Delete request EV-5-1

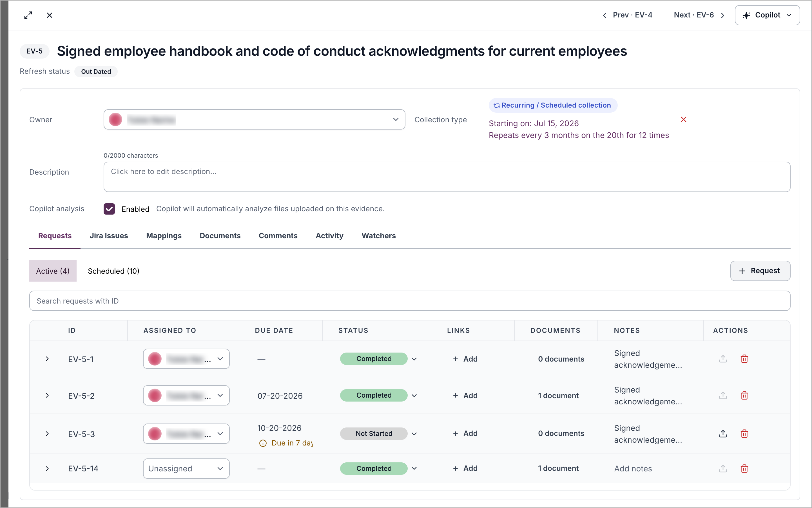(x=744, y=359)
